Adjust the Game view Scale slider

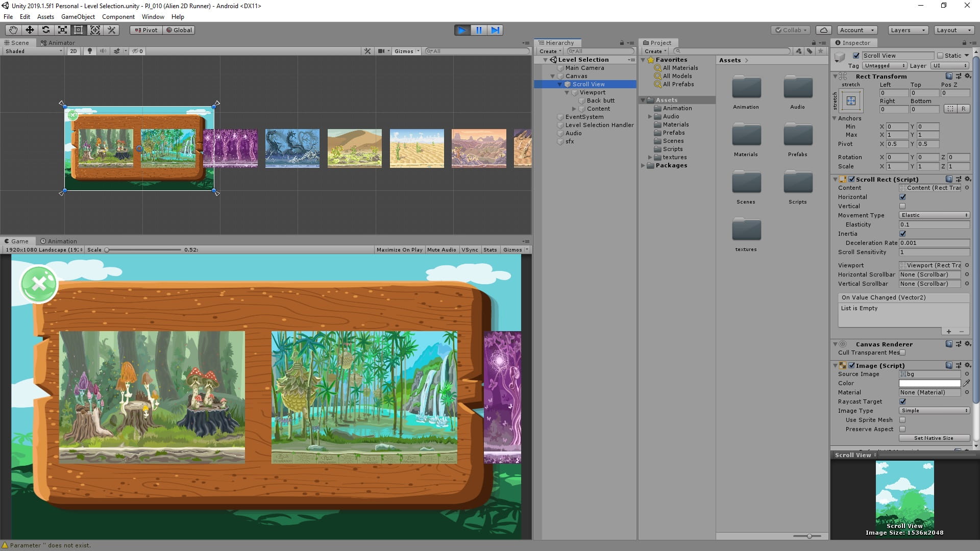pos(143,250)
